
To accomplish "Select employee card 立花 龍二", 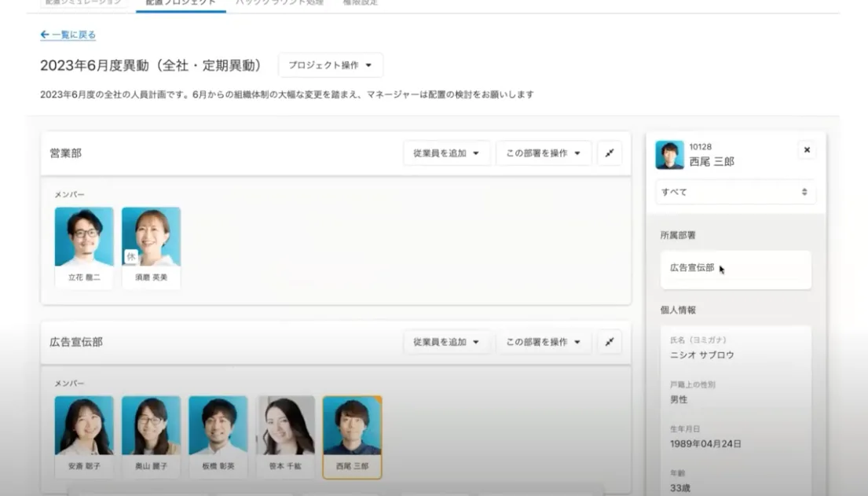I will pos(84,248).
